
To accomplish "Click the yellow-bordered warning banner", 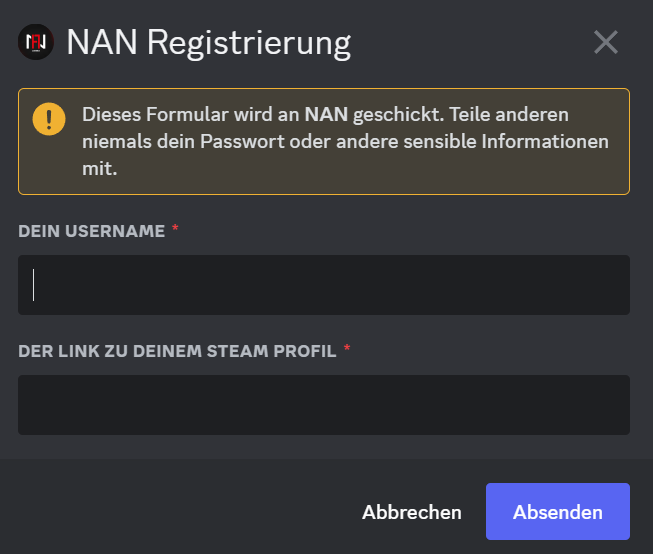I will tap(324, 141).
